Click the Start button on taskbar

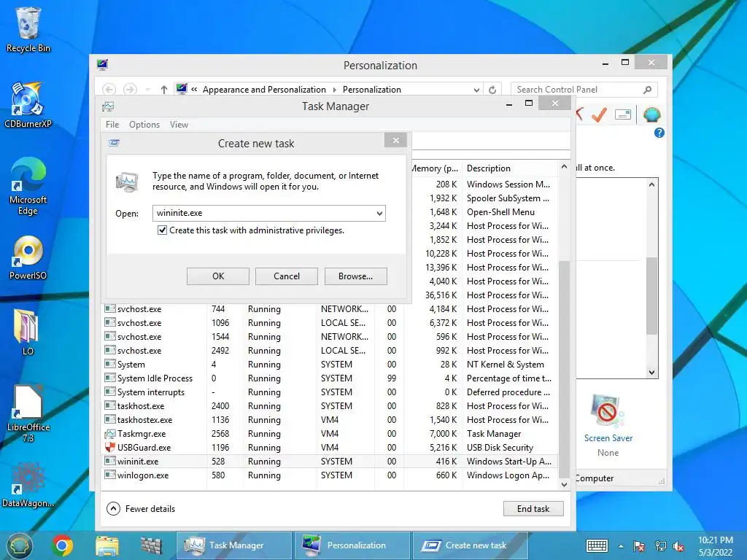pyautogui.click(x=18, y=545)
